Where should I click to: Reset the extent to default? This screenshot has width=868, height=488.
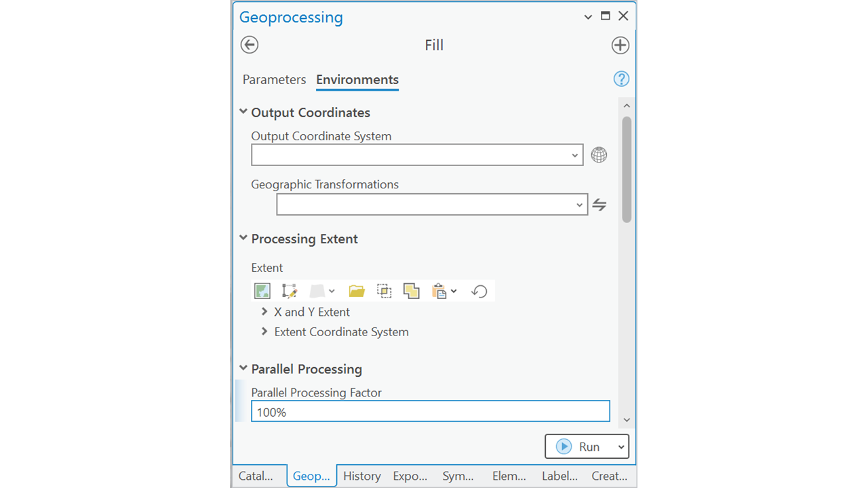[479, 291]
